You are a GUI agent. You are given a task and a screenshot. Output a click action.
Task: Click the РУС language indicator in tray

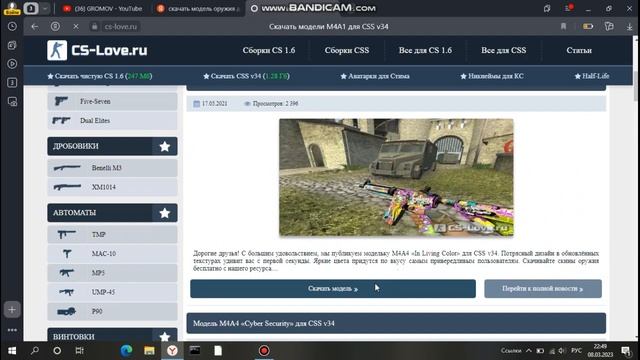point(576,351)
